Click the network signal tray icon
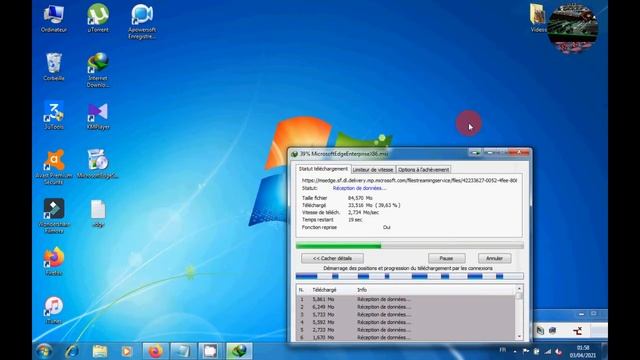Viewport: 640px width, 360px height. click(x=547, y=351)
